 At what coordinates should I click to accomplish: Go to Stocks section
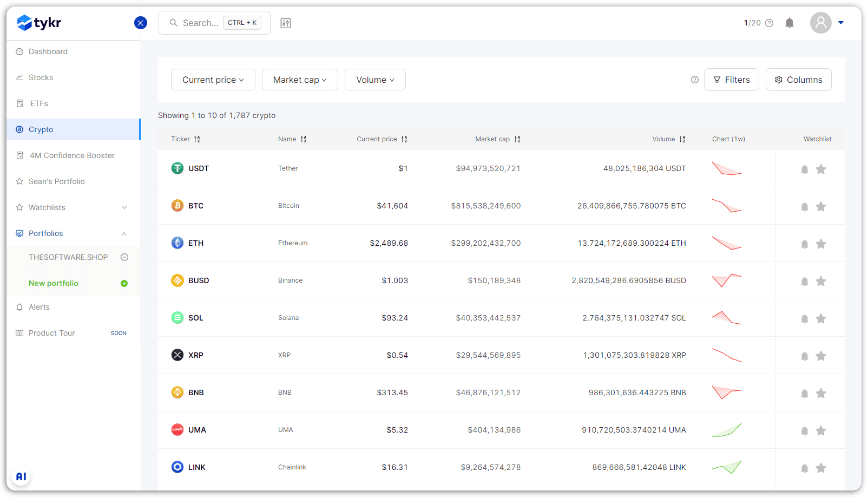[74, 77]
